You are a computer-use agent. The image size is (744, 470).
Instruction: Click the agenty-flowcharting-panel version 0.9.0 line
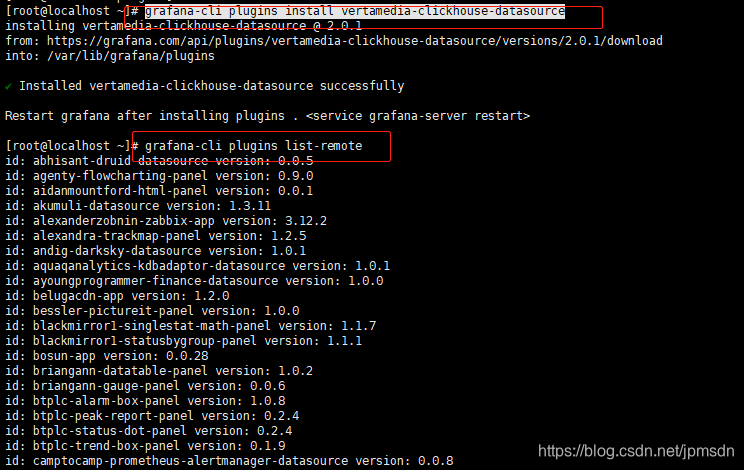coord(159,176)
